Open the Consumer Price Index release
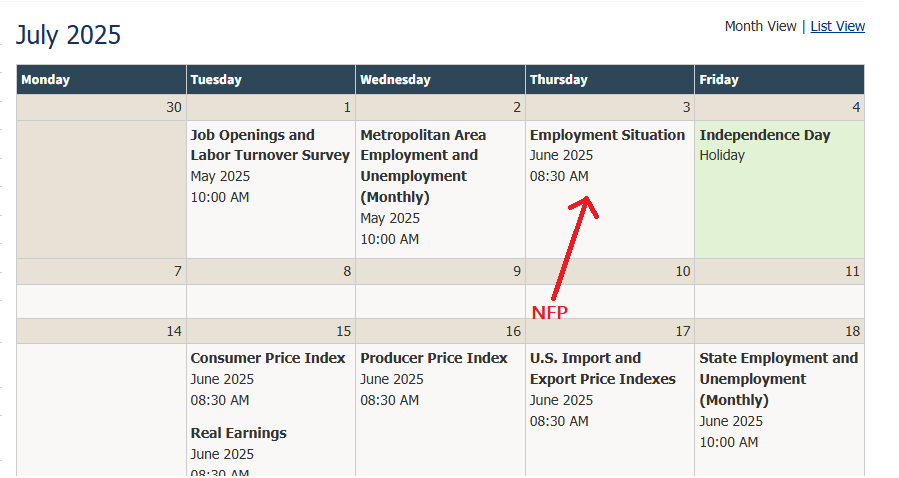 (267, 358)
